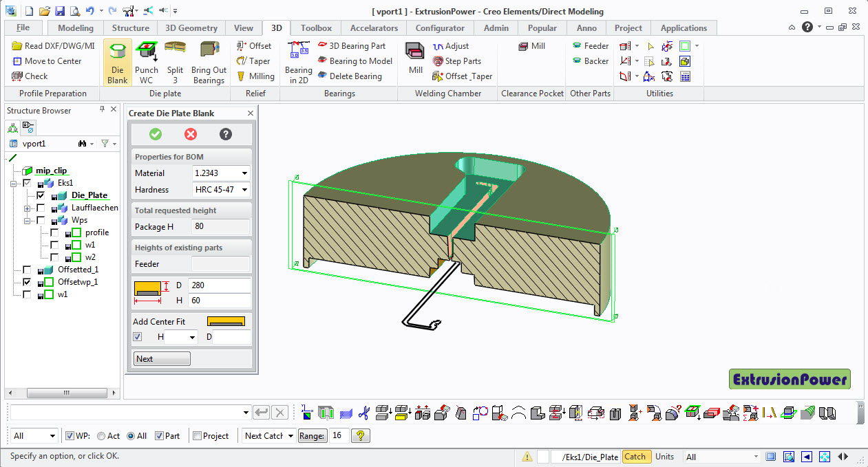Click the Package H field showing 80

click(x=221, y=227)
